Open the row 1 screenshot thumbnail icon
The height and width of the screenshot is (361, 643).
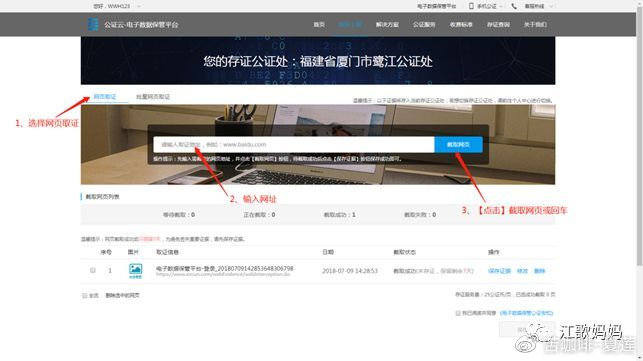click(x=135, y=270)
